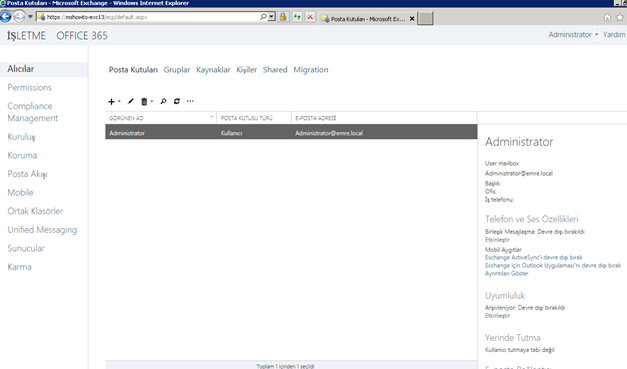This screenshot has height=369, width=627.
Task: Click Administrator@emre.local cell in the list
Action: point(329,133)
